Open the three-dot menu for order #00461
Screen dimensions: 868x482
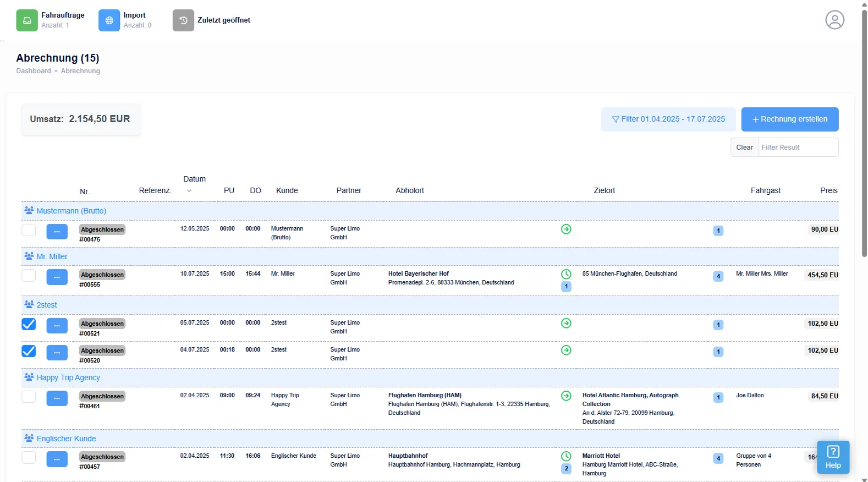pyautogui.click(x=57, y=398)
